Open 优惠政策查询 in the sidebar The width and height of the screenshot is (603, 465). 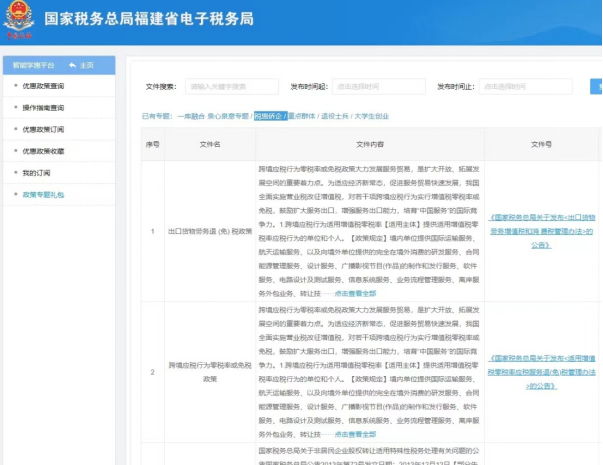(43, 86)
